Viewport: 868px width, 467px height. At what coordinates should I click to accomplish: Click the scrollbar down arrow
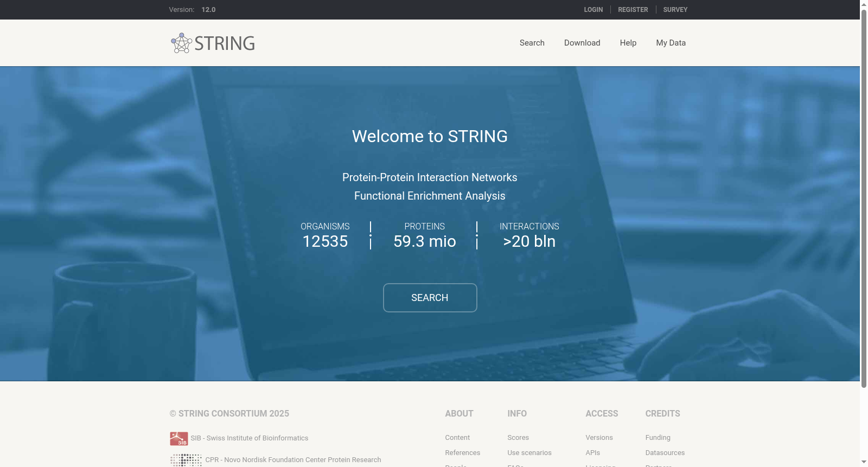864,463
